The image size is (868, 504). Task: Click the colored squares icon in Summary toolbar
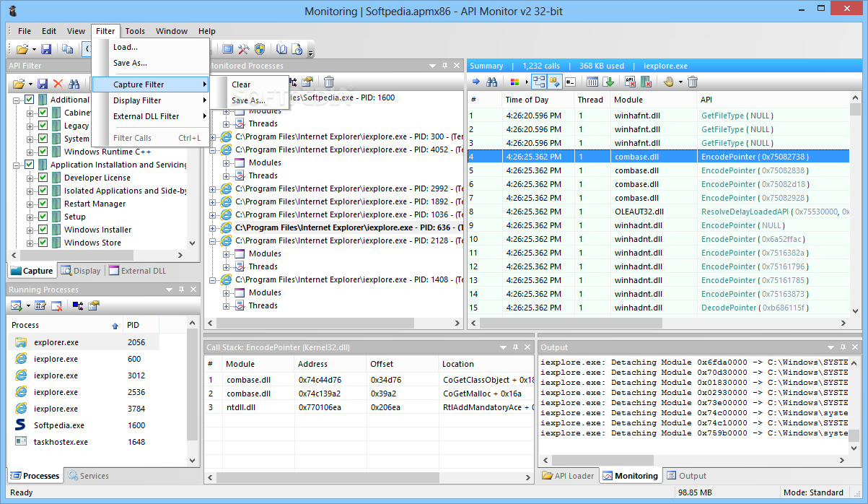(514, 82)
